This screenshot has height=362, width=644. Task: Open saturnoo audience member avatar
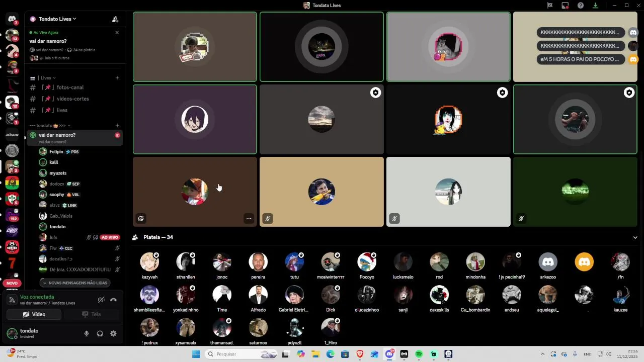click(258, 328)
